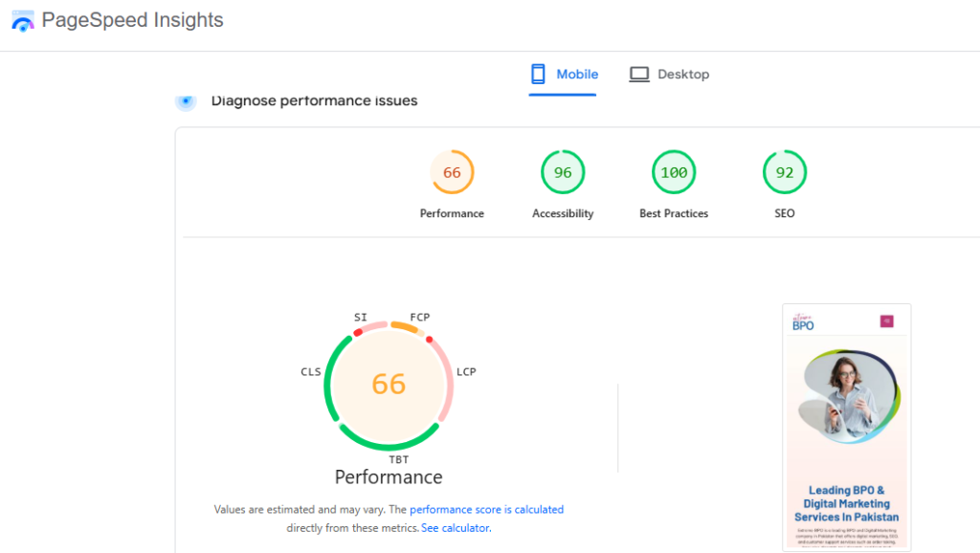
Task: Open the Best Practices 100 score gauge
Action: [674, 173]
